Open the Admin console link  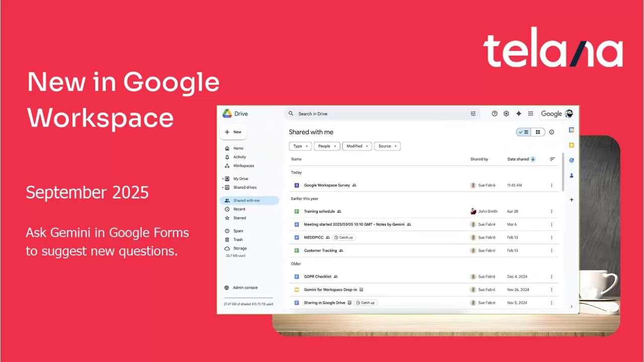(x=245, y=288)
